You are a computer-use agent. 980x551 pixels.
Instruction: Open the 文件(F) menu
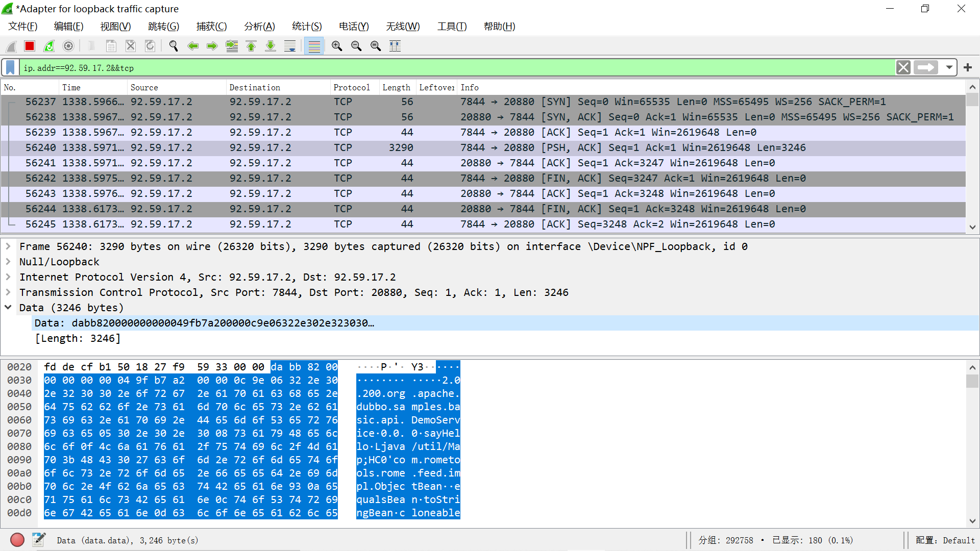coord(23,27)
